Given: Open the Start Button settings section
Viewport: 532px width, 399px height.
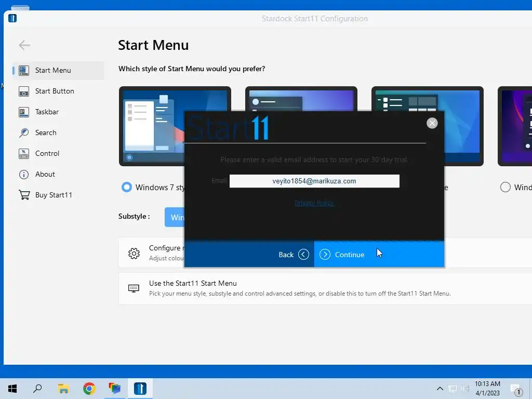Looking at the screenshot, I should tap(58, 91).
